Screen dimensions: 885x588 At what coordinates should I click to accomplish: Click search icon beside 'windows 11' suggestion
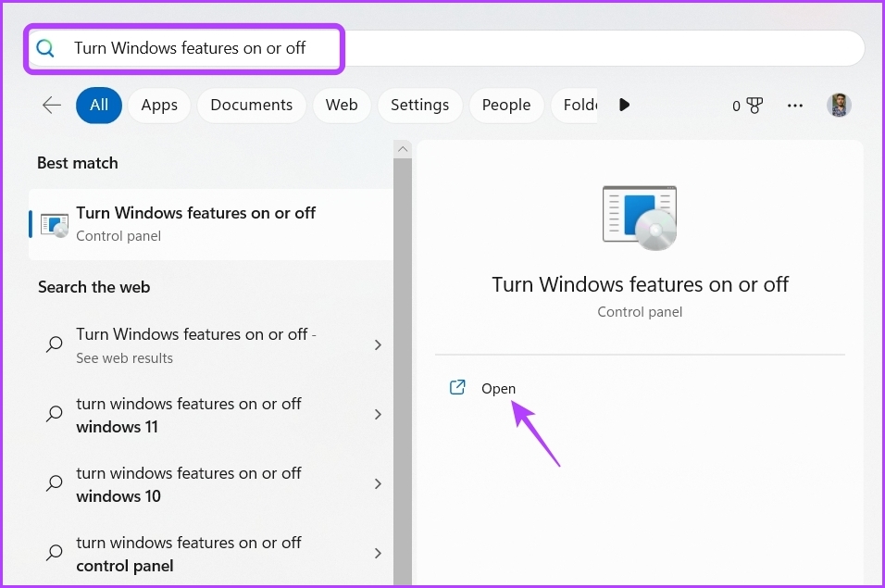click(x=55, y=414)
